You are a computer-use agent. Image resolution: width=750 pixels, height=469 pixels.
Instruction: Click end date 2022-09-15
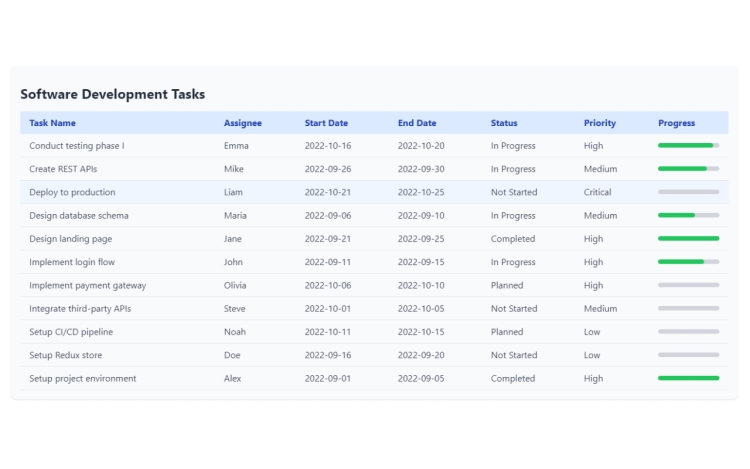pyautogui.click(x=421, y=262)
